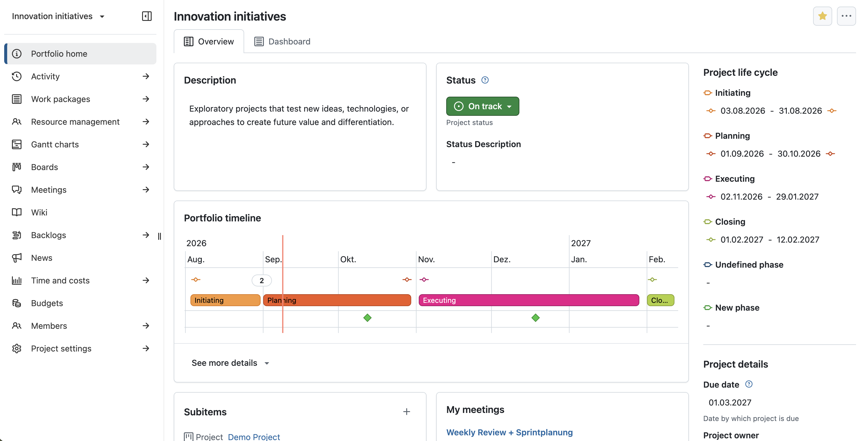Open the Innovation initiatives project selector dropdown
This screenshot has height=441, width=868.
click(x=58, y=16)
